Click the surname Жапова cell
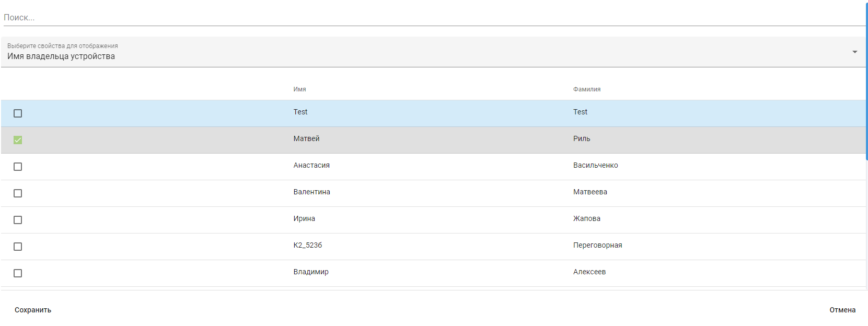This screenshot has height=326, width=868. [586, 218]
